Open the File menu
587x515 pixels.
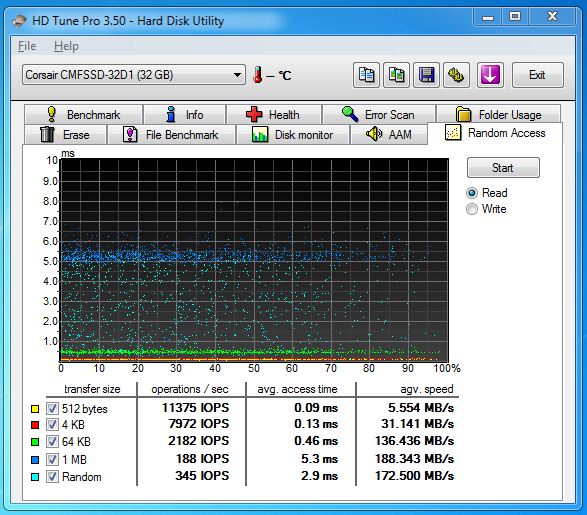(x=27, y=46)
